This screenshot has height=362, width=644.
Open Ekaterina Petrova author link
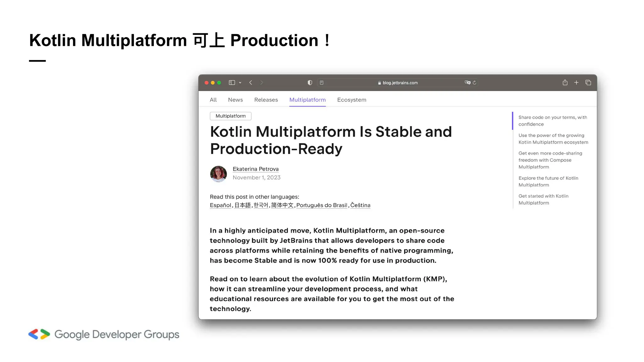(x=256, y=169)
